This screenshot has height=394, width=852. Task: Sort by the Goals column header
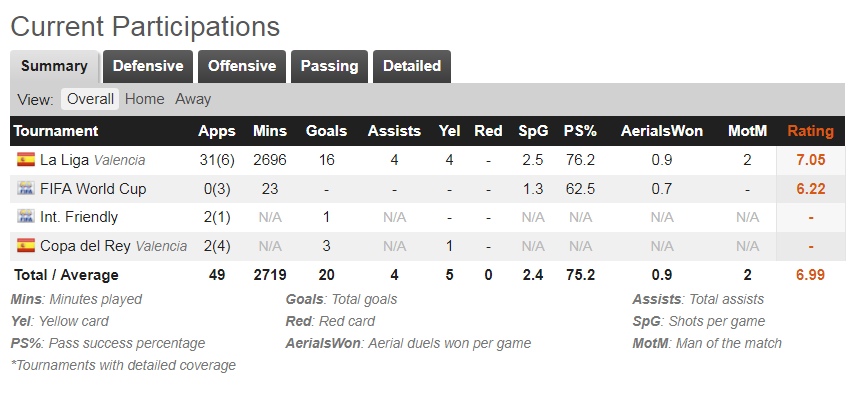coord(327,131)
